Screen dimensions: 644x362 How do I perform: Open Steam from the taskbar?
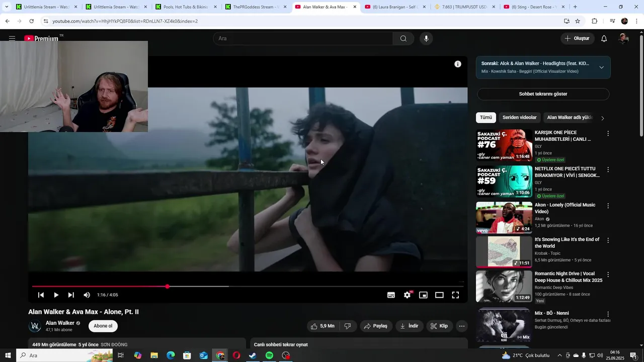click(x=253, y=355)
